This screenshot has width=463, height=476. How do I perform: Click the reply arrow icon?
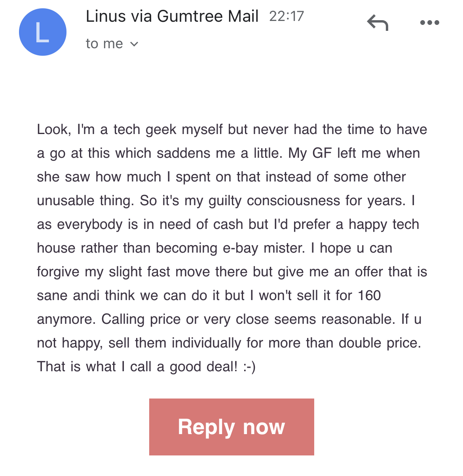pos(378,23)
